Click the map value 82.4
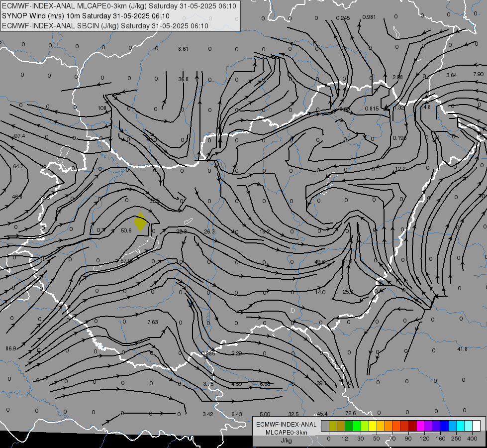487x448 pixels. (x=45, y=167)
